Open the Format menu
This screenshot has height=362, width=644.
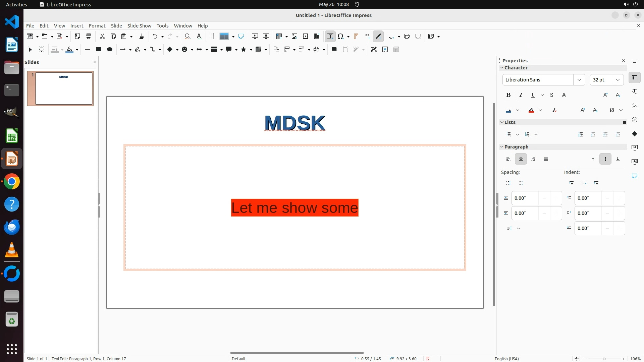97,26
